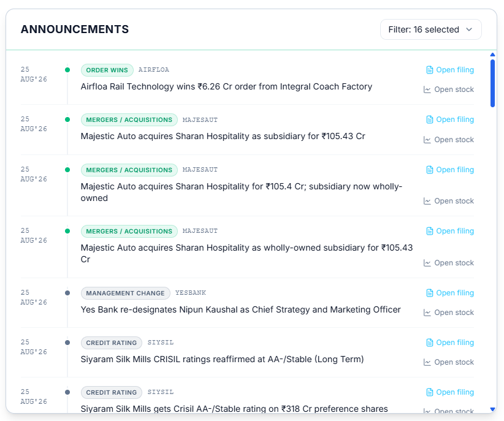Screen dimensions: 504x421
Task: Click SIYSIL ticker on CRISIL reaffirmed row
Action: pos(161,343)
